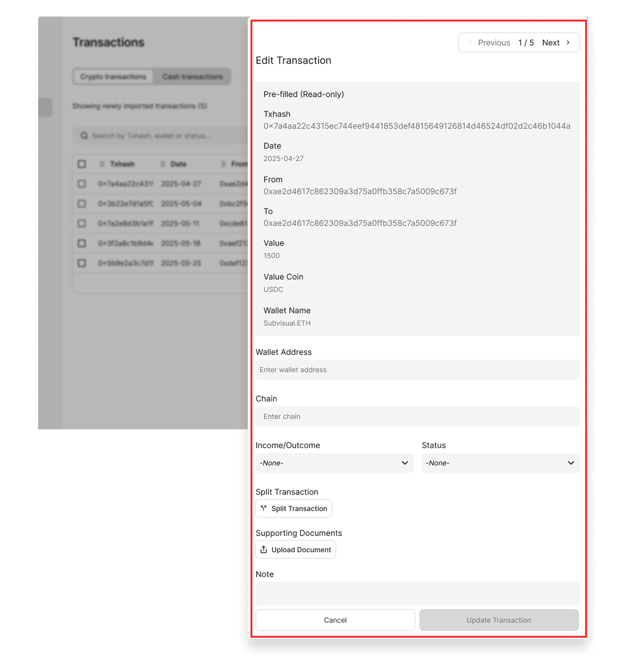Click the background transactions search field
This screenshot has width=638, height=672.
(x=160, y=135)
